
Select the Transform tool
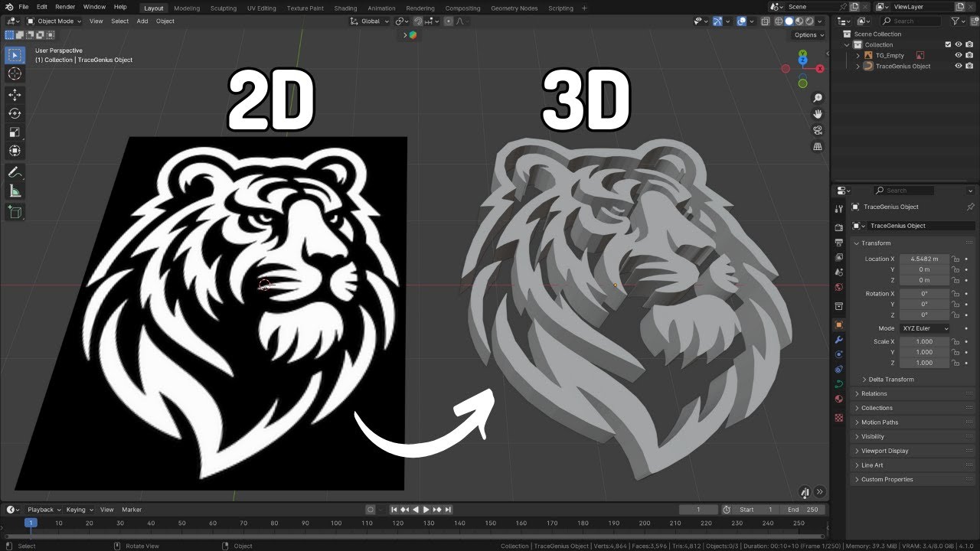[x=15, y=151]
